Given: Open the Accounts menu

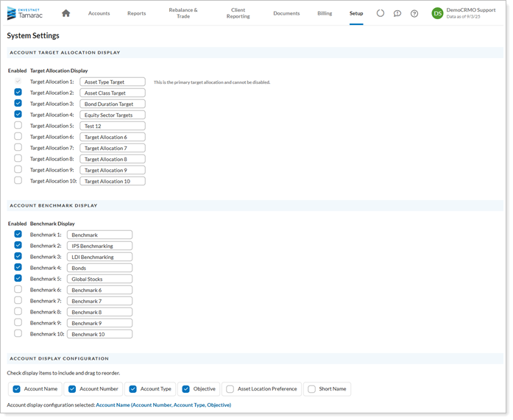Looking at the screenshot, I should pyautogui.click(x=99, y=13).
